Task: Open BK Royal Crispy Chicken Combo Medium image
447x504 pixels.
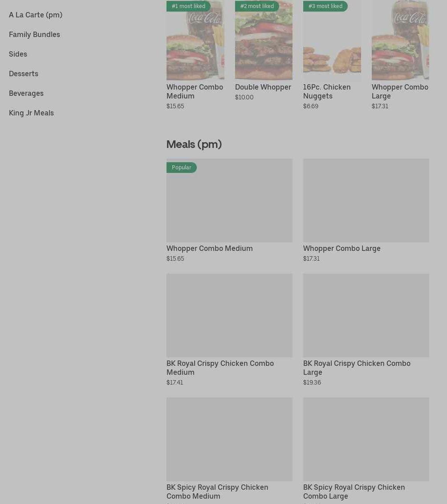Action: [x=229, y=315]
